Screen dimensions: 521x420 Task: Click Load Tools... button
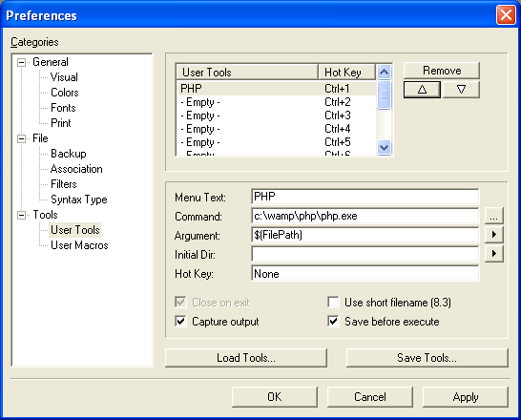pyautogui.click(x=246, y=358)
